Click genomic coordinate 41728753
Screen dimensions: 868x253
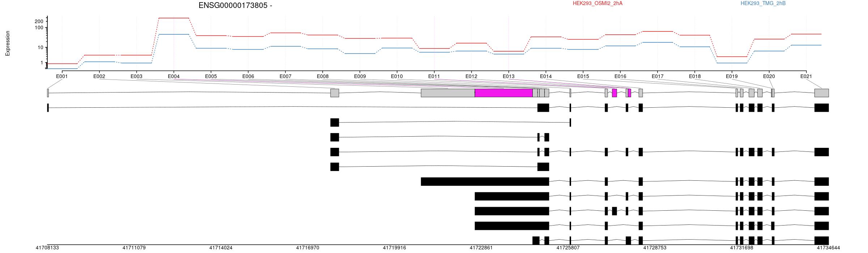click(655, 248)
